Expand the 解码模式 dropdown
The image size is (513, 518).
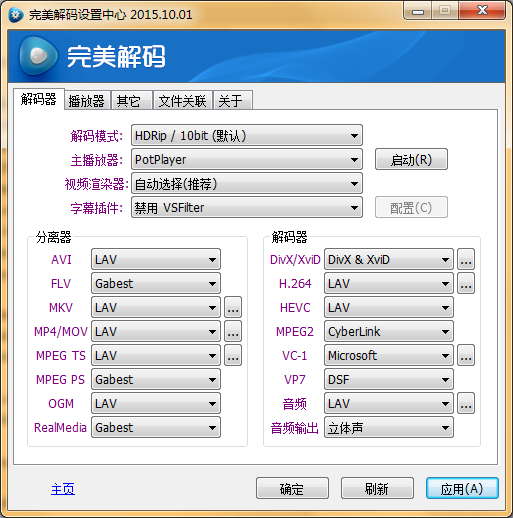(247, 135)
